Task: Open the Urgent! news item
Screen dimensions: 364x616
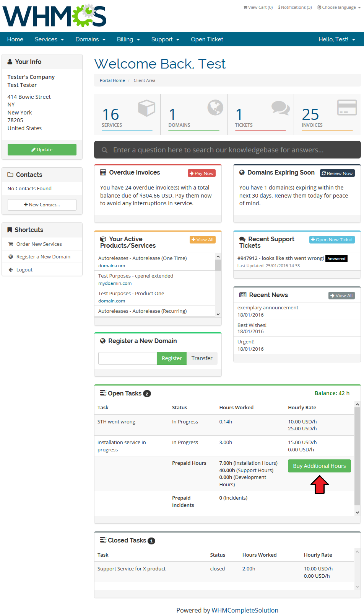Action: (x=246, y=341)
